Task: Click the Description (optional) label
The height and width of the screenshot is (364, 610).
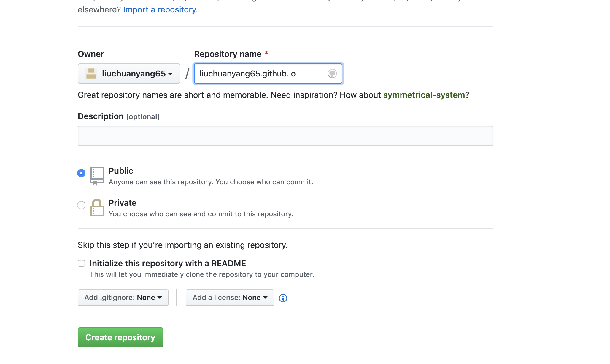Action: coord(119,116)
